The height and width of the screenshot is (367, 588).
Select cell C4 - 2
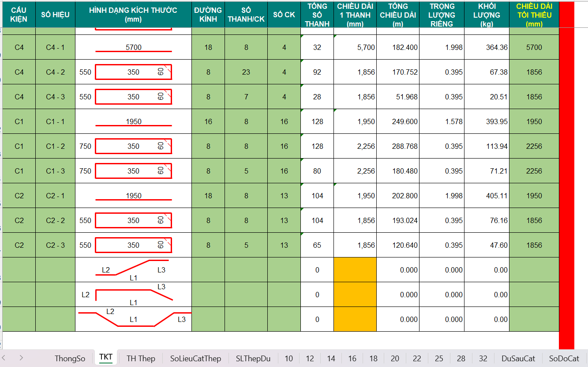[x=55, y=72]
